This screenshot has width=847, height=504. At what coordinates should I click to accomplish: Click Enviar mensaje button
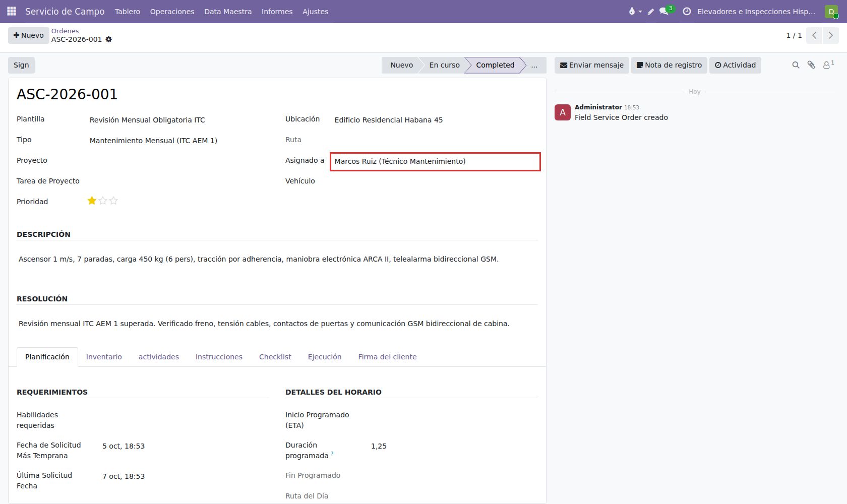tap(592, 65)
